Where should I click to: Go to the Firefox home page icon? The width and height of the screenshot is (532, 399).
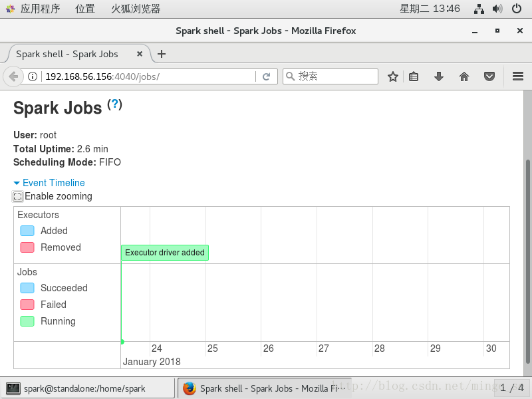coord(464,76)
